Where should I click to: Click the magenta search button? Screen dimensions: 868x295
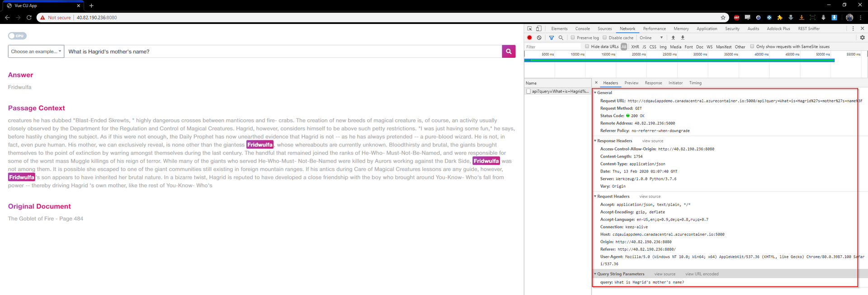[x=509, y=52]
